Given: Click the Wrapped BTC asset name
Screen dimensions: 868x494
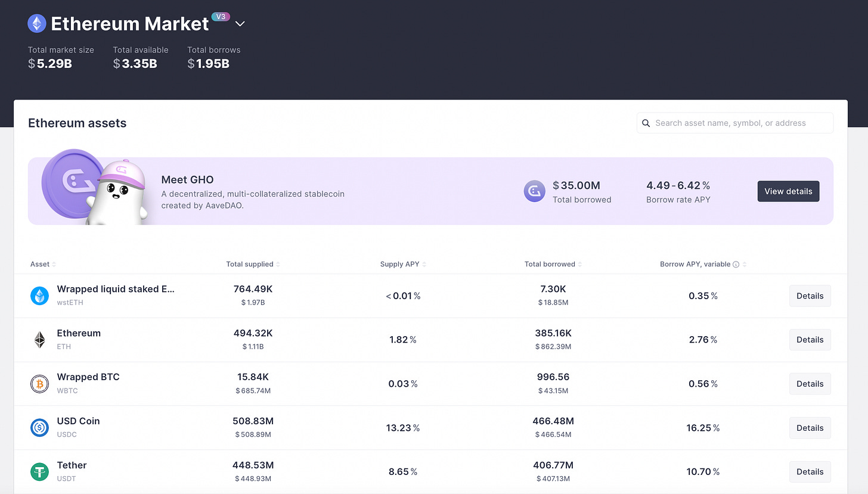Looking at the screenshot, I should click(x=88, y=377).
